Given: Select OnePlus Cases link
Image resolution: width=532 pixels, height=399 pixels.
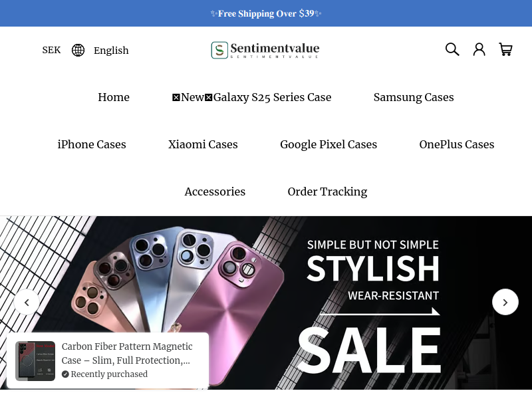Looking at the screenshot, I should [457, 144].
